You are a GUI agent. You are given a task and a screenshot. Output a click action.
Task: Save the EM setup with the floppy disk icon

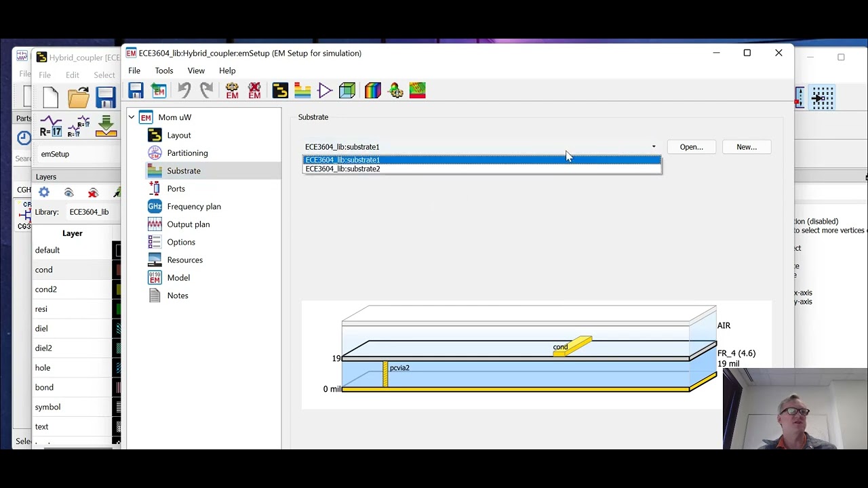[136, 91]
